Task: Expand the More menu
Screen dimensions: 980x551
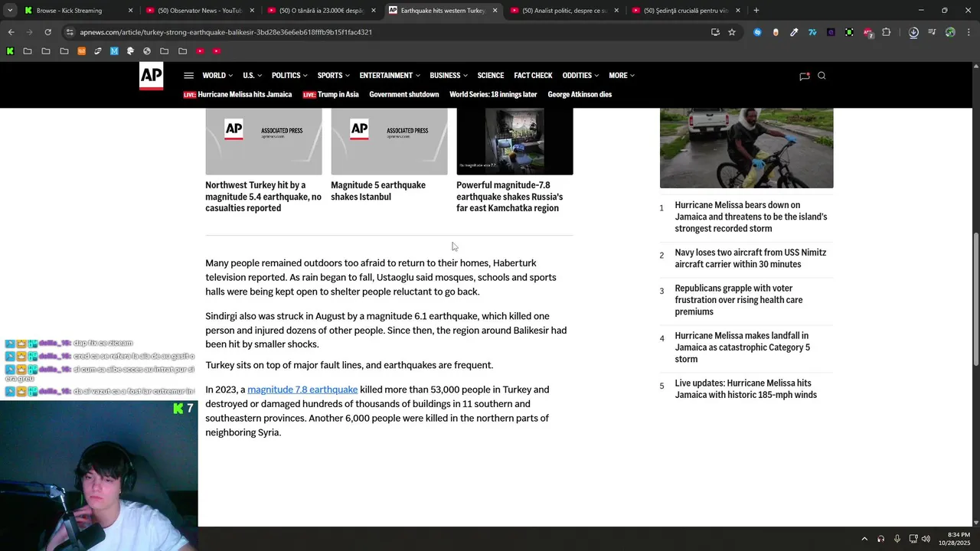Action: (622, 76)
